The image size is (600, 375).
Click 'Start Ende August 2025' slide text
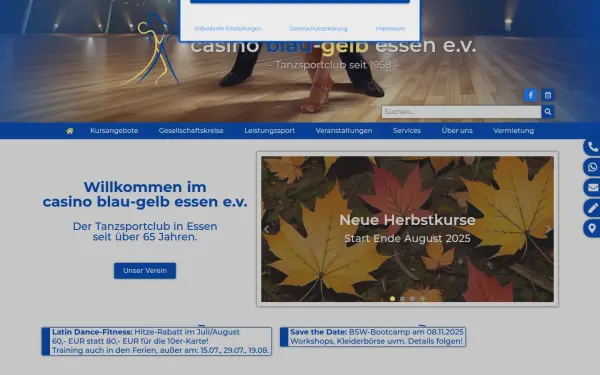407,238
